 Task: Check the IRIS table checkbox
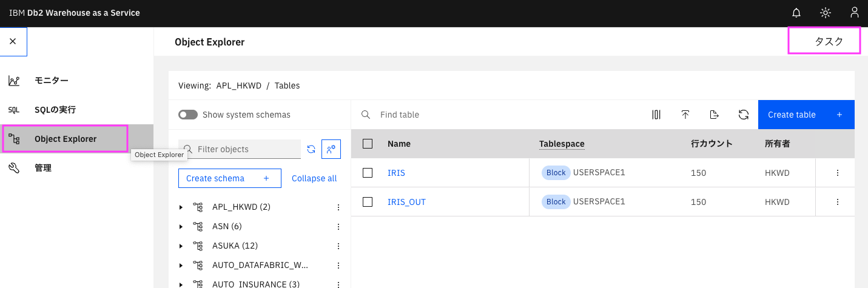coord(368,173)
